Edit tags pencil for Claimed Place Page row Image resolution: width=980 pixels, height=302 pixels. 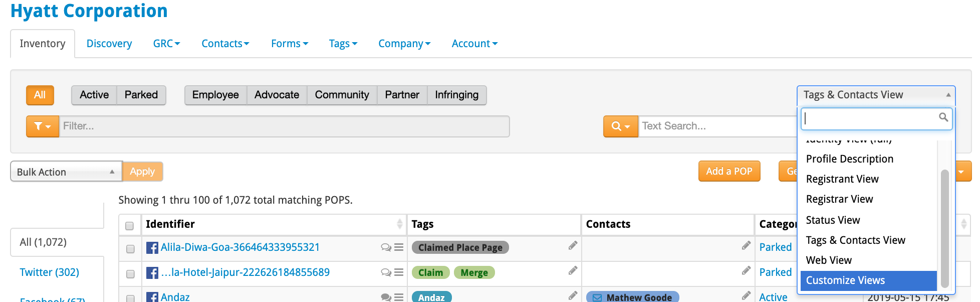tap(573, 246)
